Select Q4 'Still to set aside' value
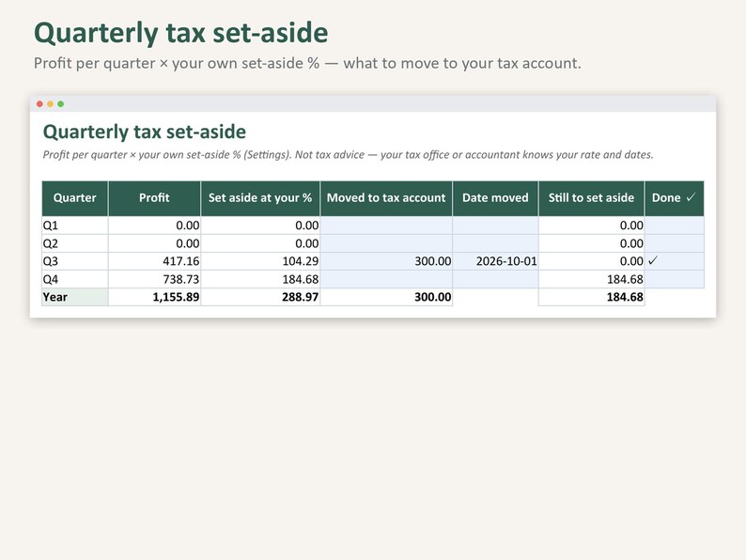This screenshot has height=560, width=746. 591,279
